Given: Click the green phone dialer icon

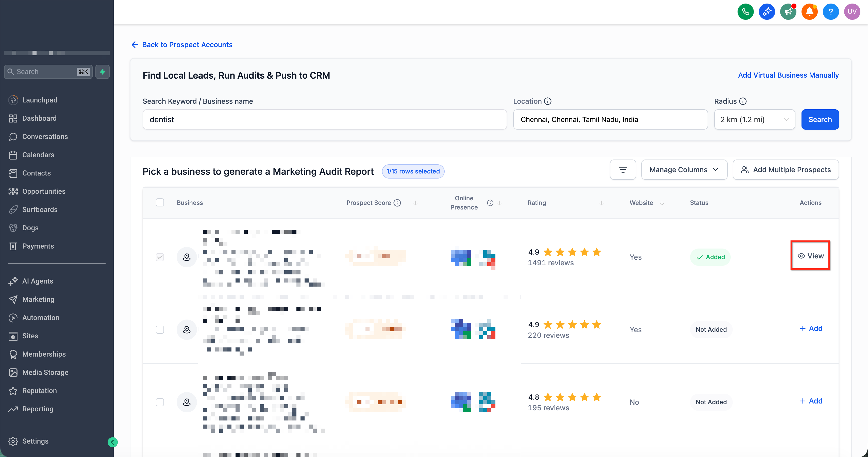Looking at the screenshot, I should 745,12.
